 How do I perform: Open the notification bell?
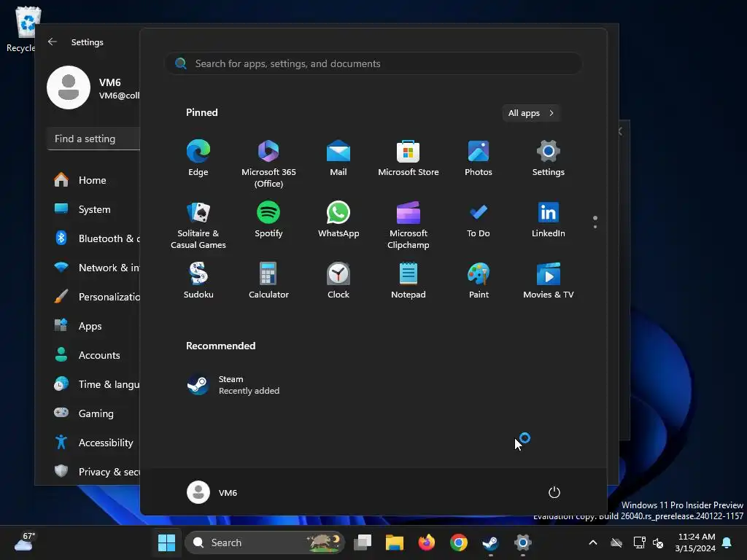pyautogui.click(x=727, y=542)
